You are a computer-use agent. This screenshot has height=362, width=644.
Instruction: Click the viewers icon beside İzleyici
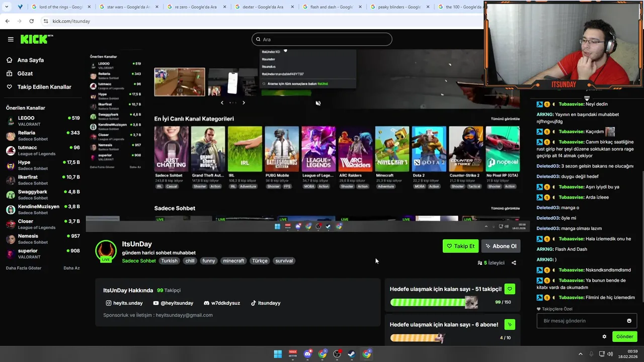pyautogui.click(x=480, y=262)
